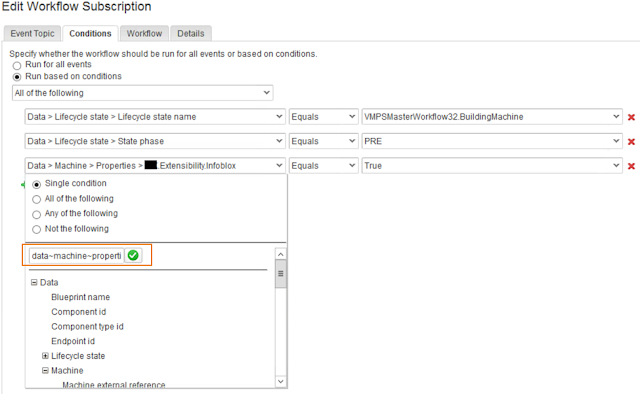Open the VMPSMasterWorkflow32.BuildingMachine value dropdown
This screenshot has width=640, height=394.
coord(492,117)
